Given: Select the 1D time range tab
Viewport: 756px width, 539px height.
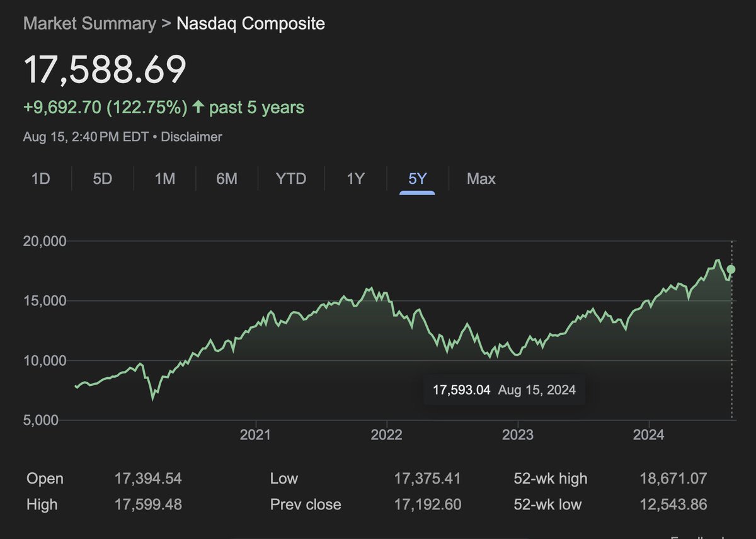Looking at the screenshot, I should [40, 179].
